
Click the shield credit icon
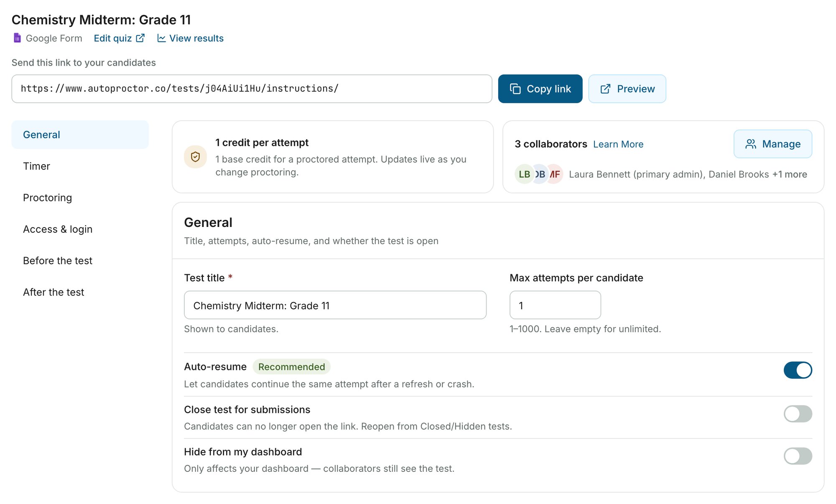point(195,157)
